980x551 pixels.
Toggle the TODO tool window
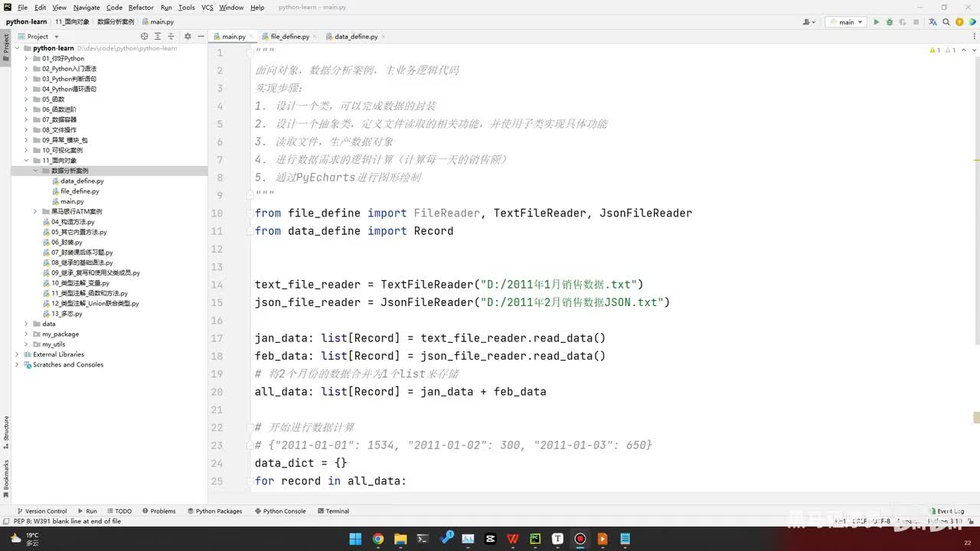coord(119,511)
